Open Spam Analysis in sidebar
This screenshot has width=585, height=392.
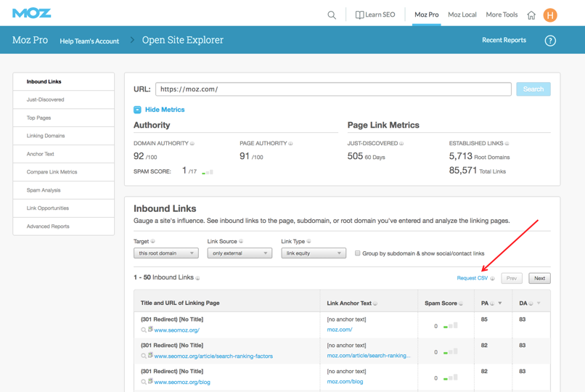tap(63, 190)
